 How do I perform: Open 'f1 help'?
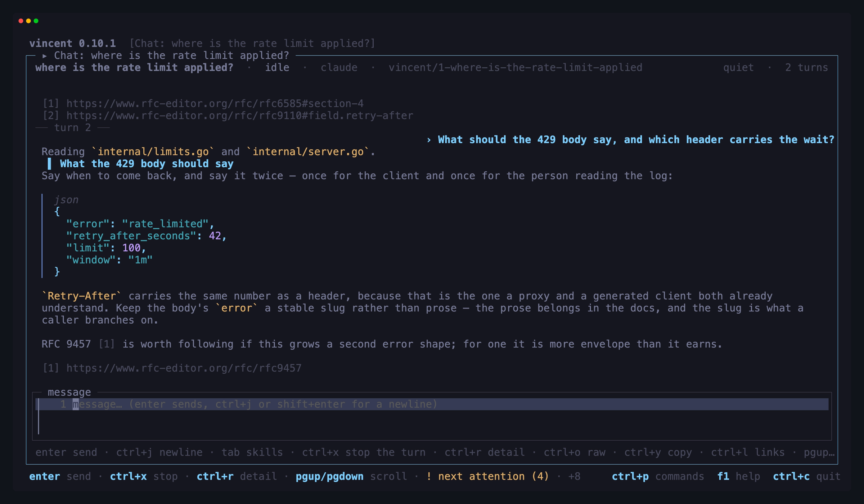(x=739, y=476)
